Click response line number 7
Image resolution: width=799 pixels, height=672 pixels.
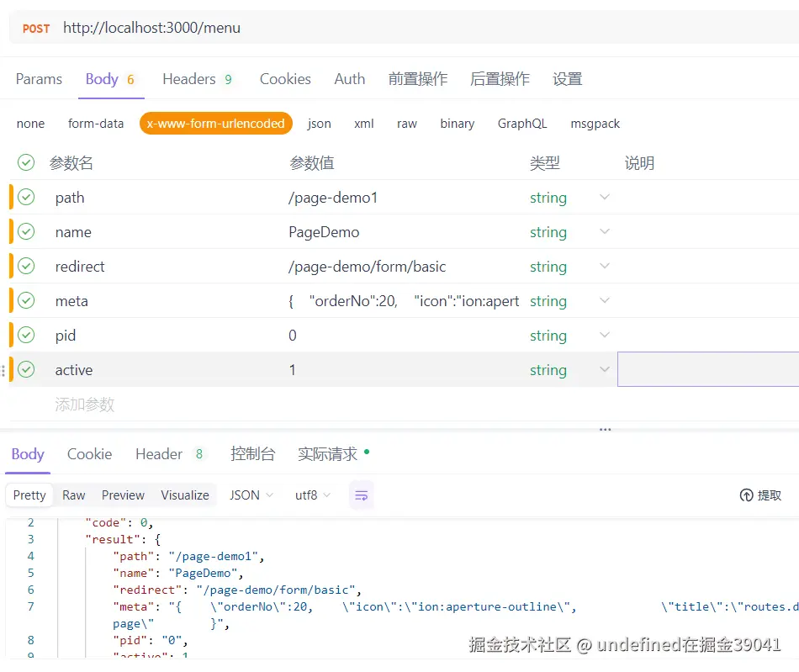point(30,606)
